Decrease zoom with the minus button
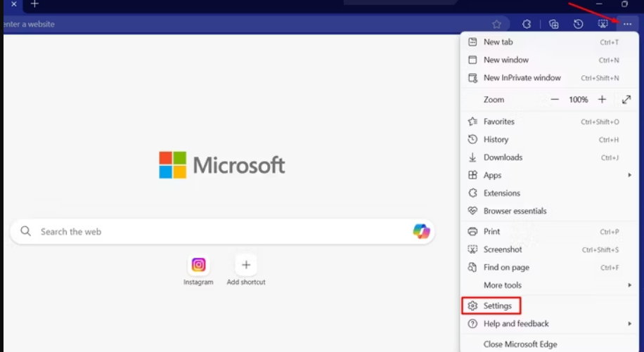Screen dimensions: 644x352 [x=555, y=100]
